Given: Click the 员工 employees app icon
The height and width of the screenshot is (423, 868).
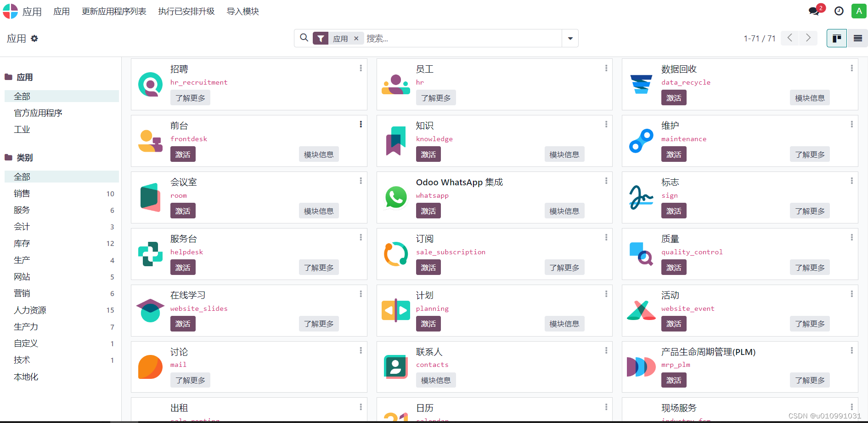Looking at the screenshot, I should click(395, 85).
